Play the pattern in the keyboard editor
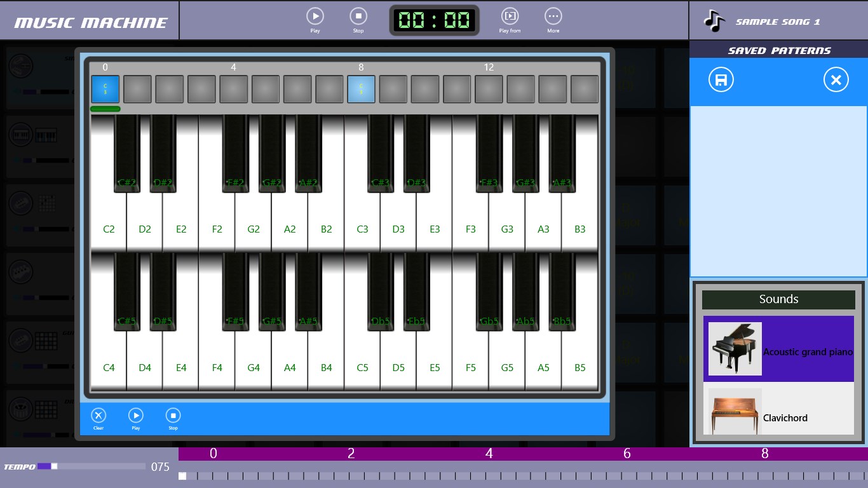The image size is (868, 488). (x=136, y=416)
